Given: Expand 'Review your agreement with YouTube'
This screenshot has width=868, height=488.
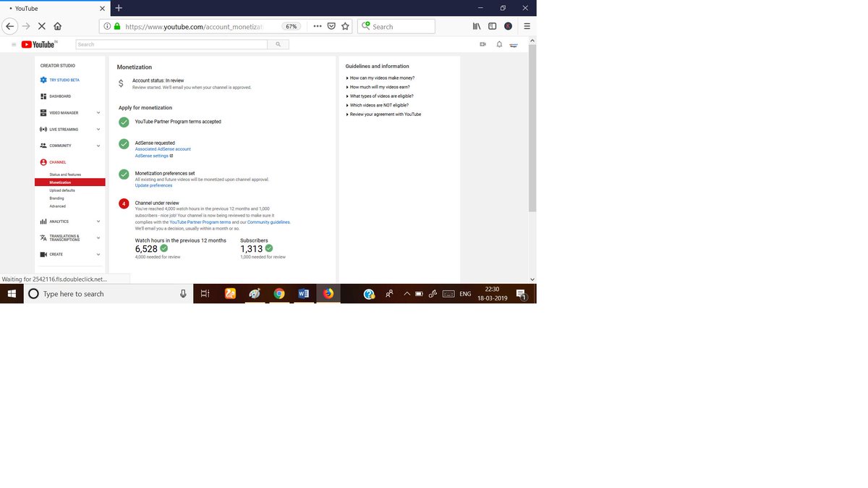Looking at the screenshot, I should (383, 114).
